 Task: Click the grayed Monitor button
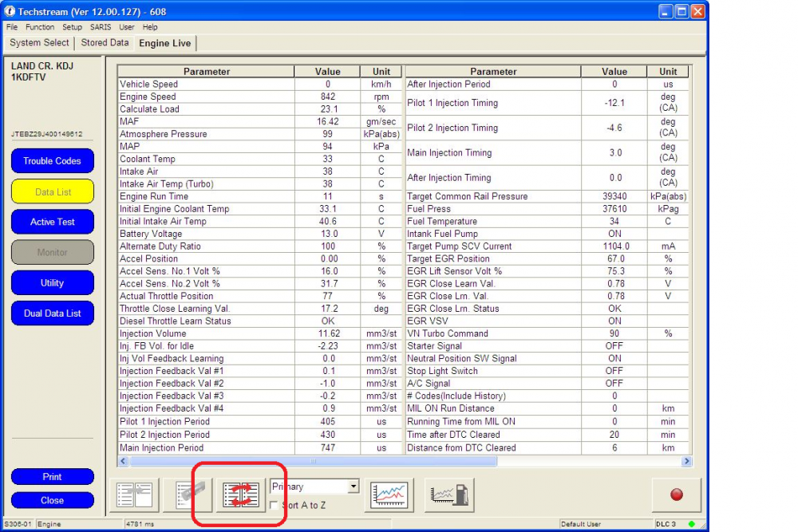[x=53, y=252]
